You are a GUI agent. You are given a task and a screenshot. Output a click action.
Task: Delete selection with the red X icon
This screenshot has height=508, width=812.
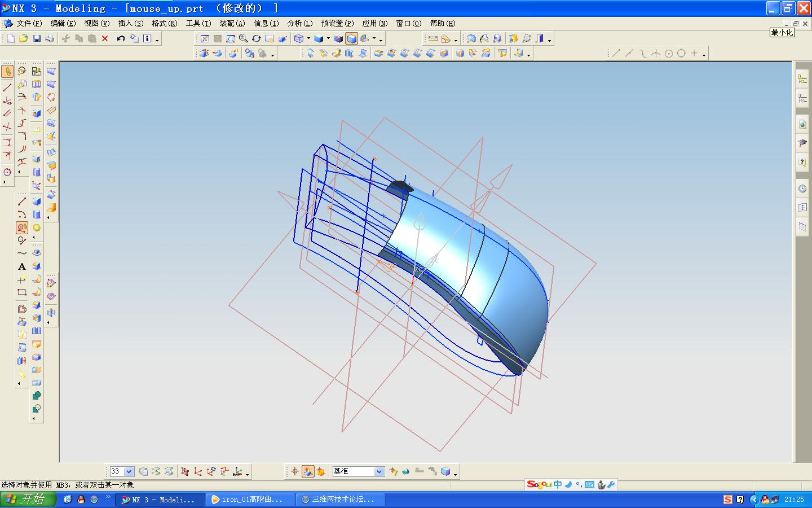(x=105, y=38)
